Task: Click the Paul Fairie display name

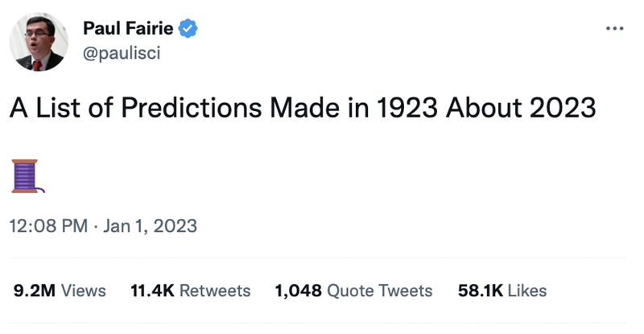Action: pyautogui.click(x=129, y=30)
